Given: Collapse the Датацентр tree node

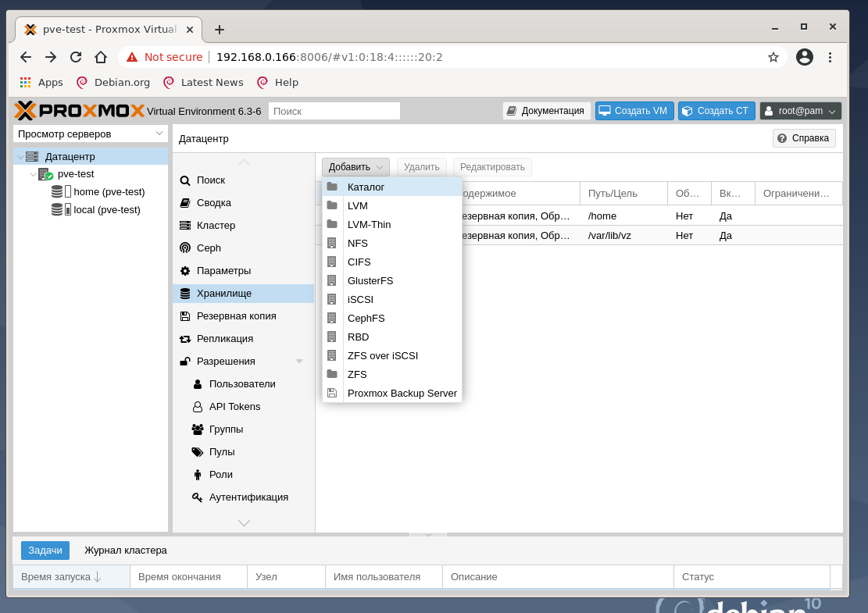Looking at the screenshot, I should pyautogui.click(x=20, y=157).
